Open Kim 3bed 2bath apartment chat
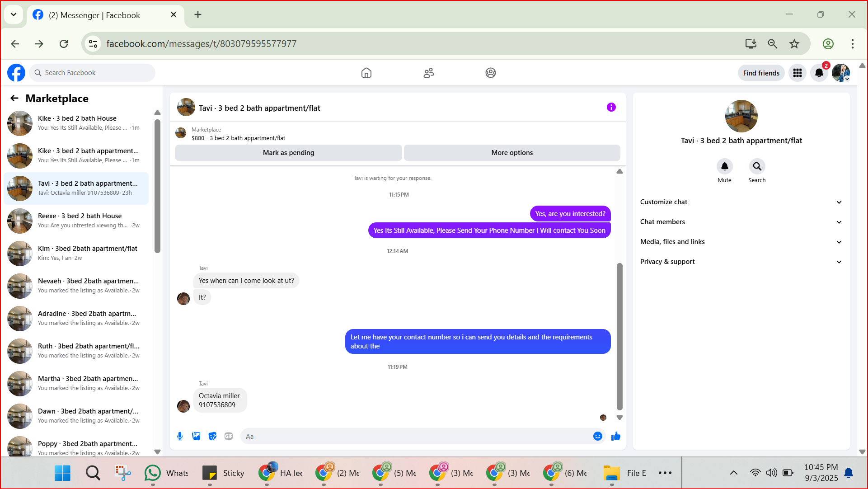 76,253
